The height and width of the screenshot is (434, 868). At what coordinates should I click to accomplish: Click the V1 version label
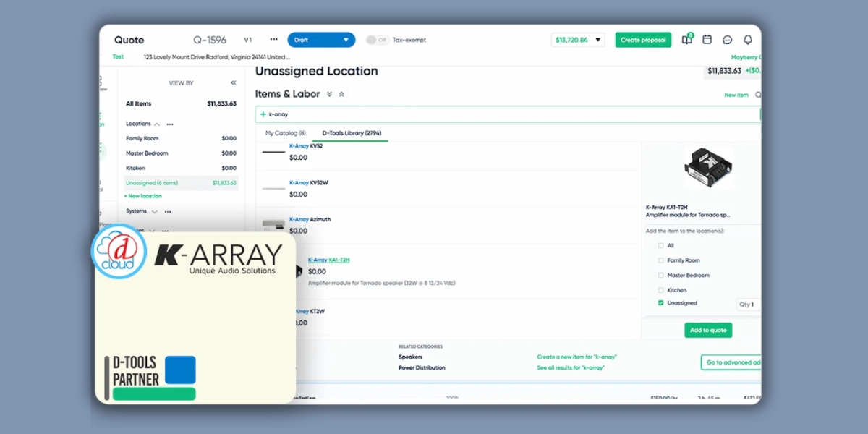click(248, 40)
